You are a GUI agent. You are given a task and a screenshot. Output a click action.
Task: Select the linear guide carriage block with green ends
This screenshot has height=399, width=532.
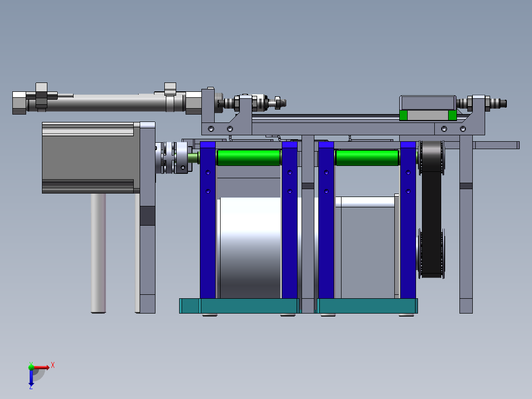tap(428, 108)
